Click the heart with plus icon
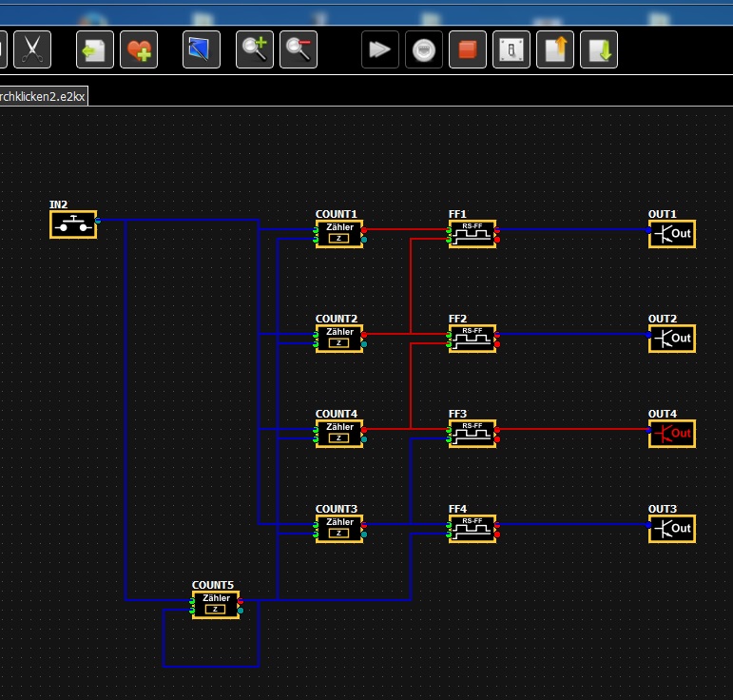 (x=139, y=49)
